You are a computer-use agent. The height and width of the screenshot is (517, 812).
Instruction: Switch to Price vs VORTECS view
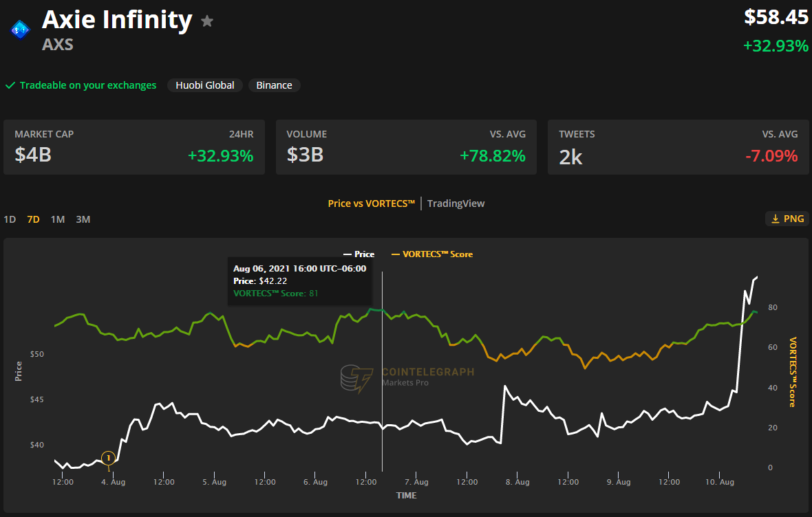(x=371, y=203)
